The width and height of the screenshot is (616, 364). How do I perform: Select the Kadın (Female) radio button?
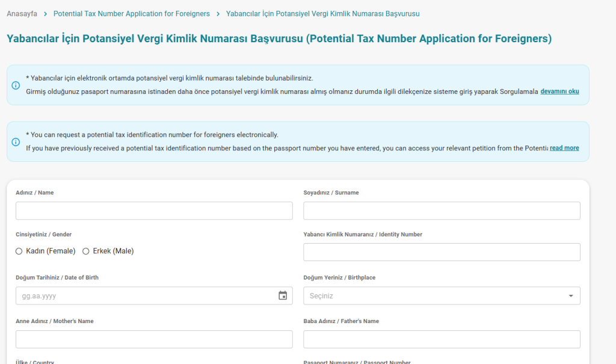(x=19, y=251)
